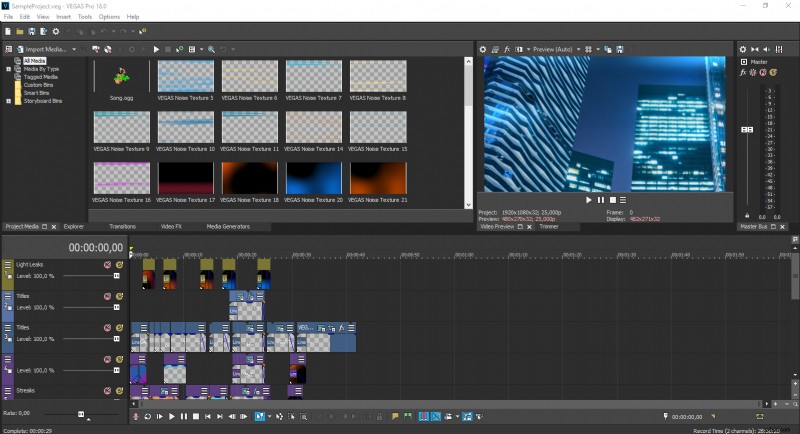Create a new project with the New icon
The image size is (800, 434).
pos(8,32)
